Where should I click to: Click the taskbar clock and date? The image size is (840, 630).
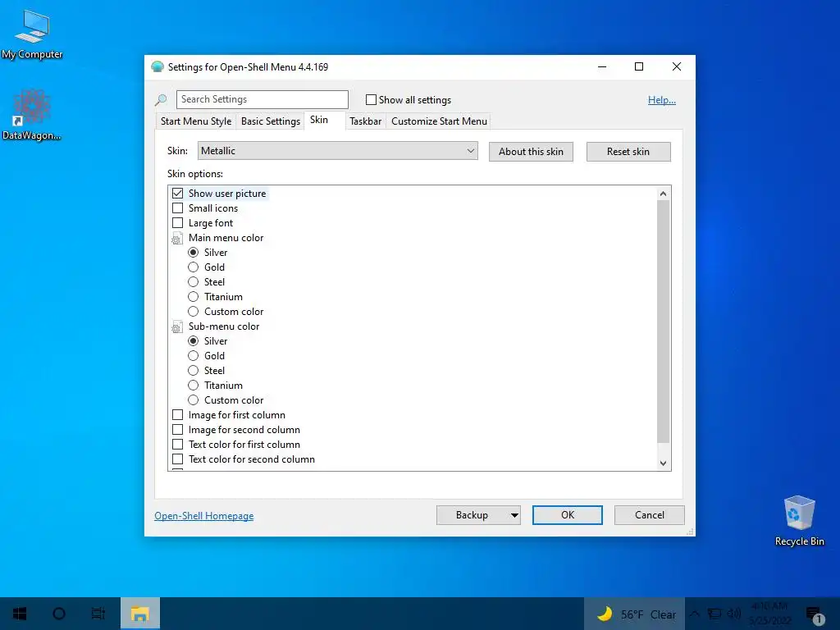769,614
